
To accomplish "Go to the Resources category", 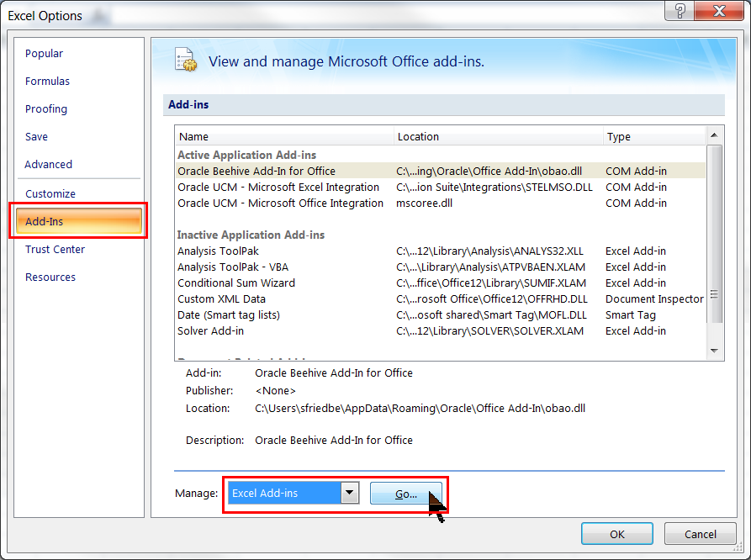I will point(50,277).
